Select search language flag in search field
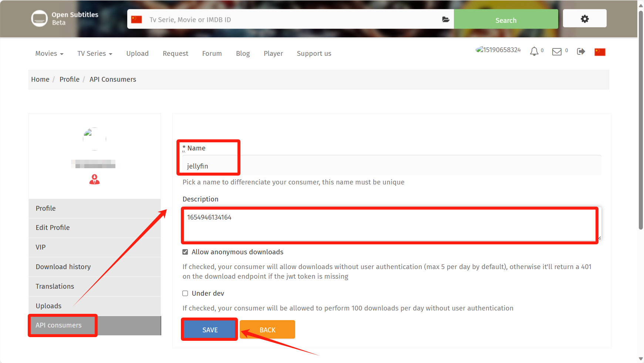 (x=136, y=19)
